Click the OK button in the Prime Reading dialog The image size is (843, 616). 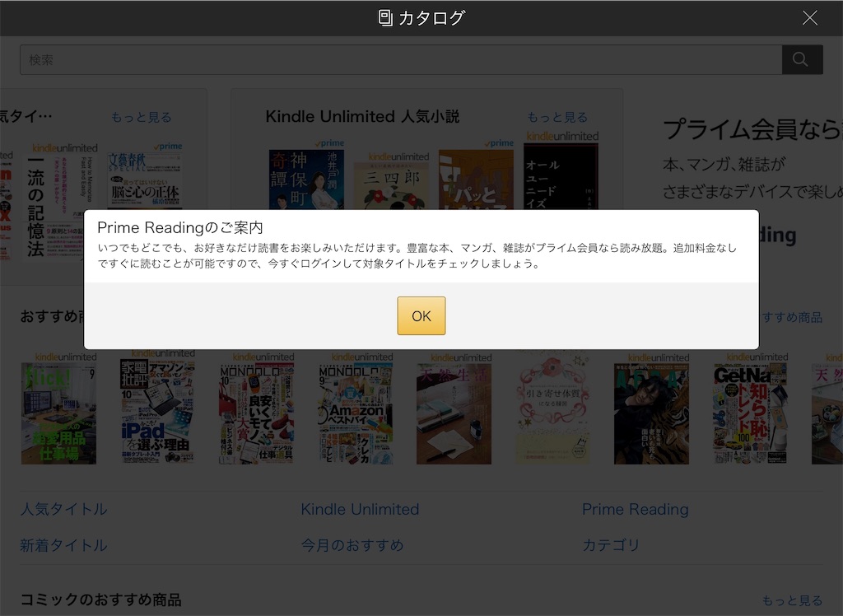pos(421,315)
